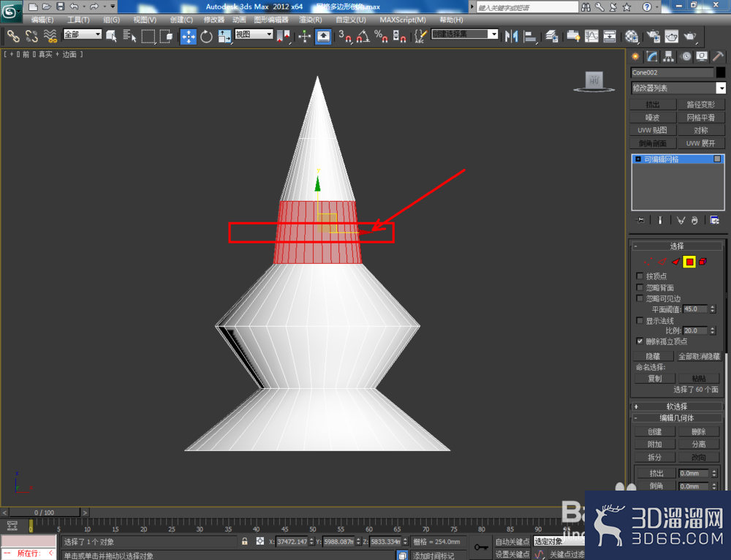731x560 pixels.
Task: Click the 自动关键点 button
Action: point(512,541)
